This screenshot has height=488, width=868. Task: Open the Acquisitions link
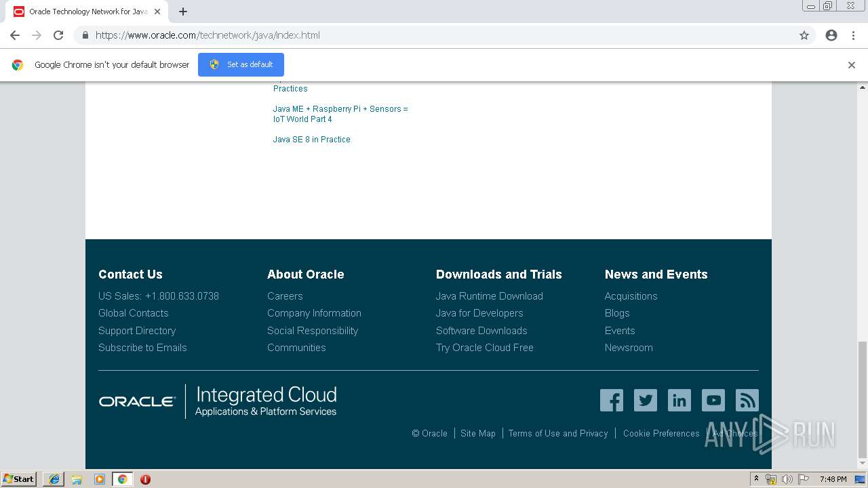pyautogui.click(x=631, y=296)
